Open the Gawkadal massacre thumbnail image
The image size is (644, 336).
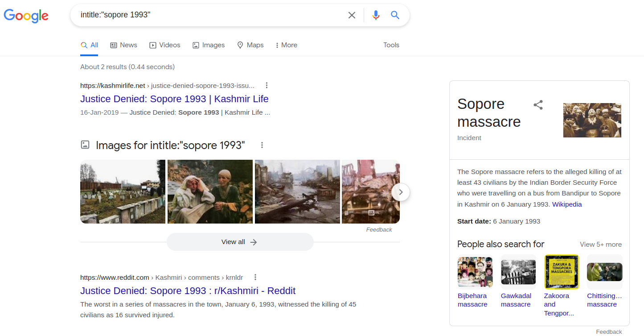(x=518, y=272)
